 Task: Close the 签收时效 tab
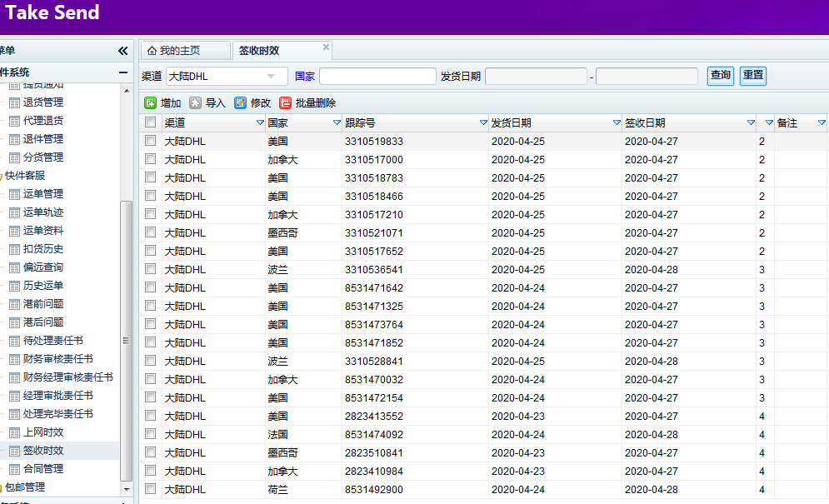click(x=326, y=47)
